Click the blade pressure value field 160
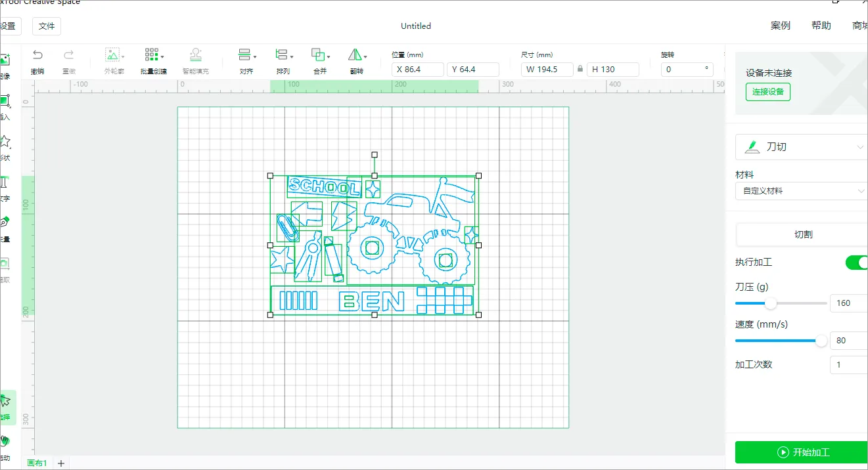This screenshot has width=868, height=470. coord(849,303)
